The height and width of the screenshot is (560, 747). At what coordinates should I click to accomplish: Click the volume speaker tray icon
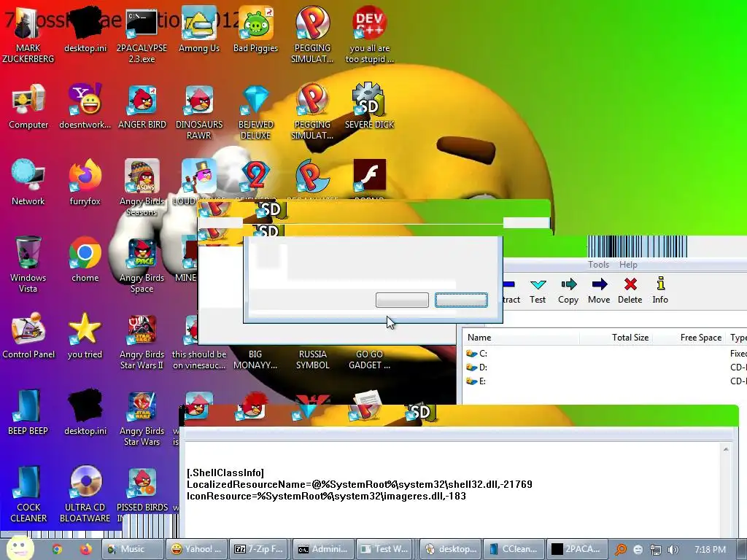coord(673,550)
